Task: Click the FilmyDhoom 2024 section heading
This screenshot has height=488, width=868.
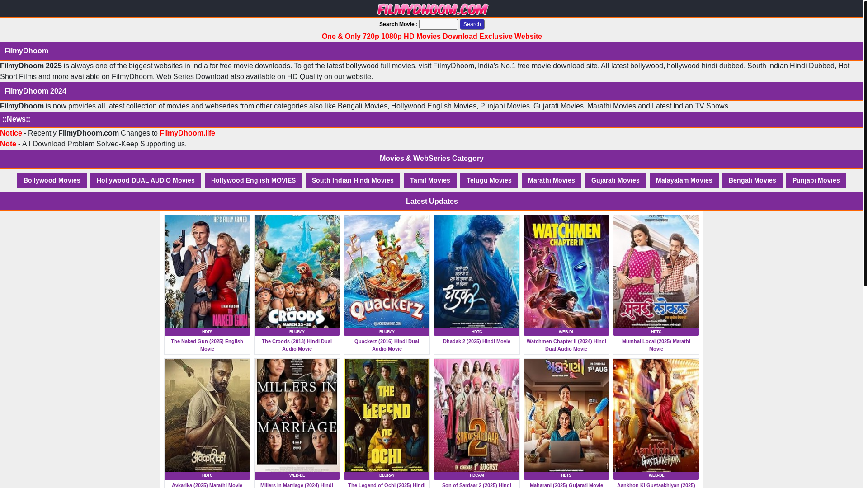Action: pyautogui.click(x=35, y=91)
